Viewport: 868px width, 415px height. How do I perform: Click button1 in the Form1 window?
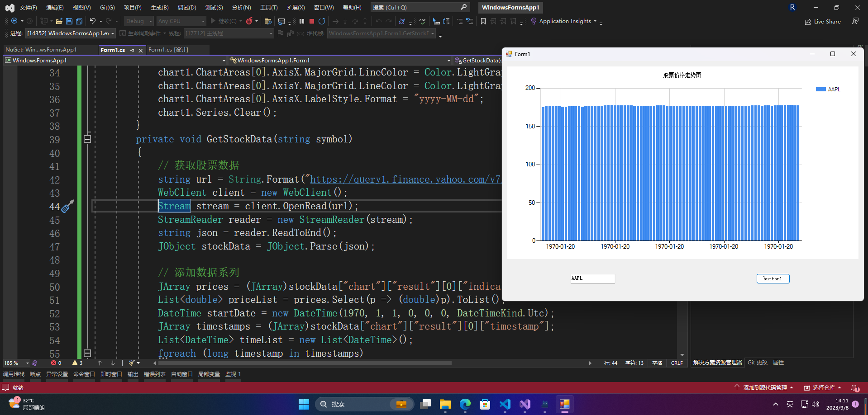point(773,278)
